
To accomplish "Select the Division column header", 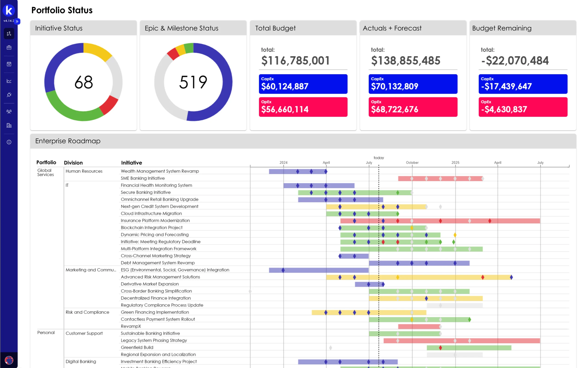I will tap(73, 163).
